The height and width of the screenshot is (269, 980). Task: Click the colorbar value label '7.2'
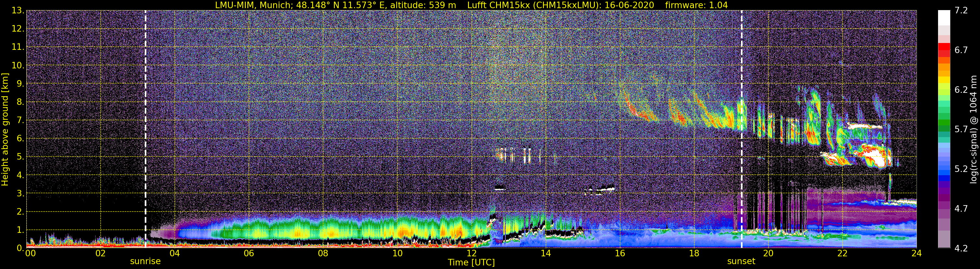961,11
